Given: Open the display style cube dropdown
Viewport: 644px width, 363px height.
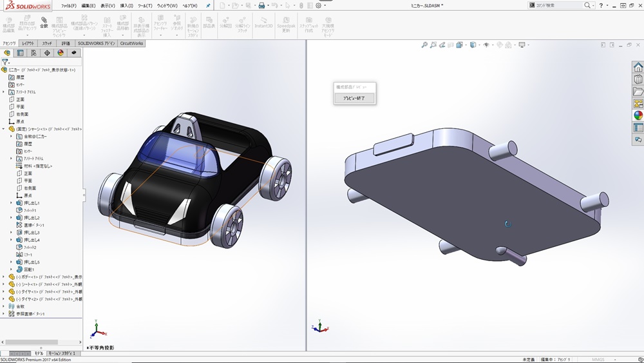Looking at the screenshot, I should pyautogui.click(x=473, y=45).
